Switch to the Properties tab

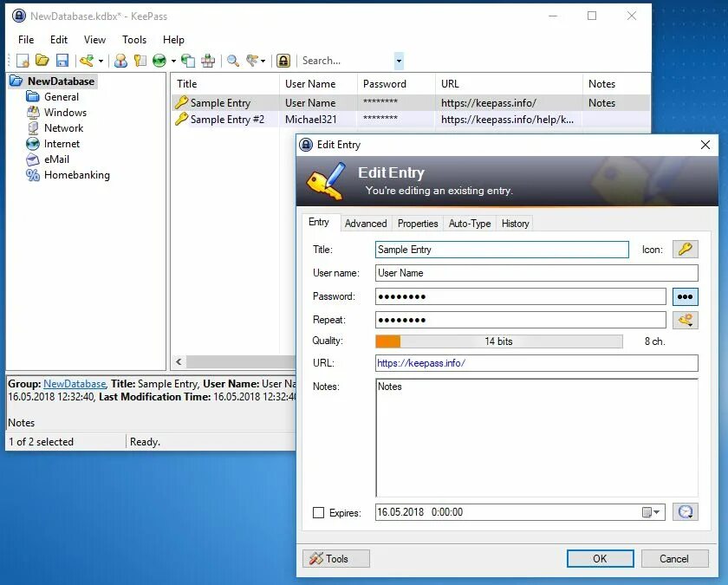[x=418, y=224]
